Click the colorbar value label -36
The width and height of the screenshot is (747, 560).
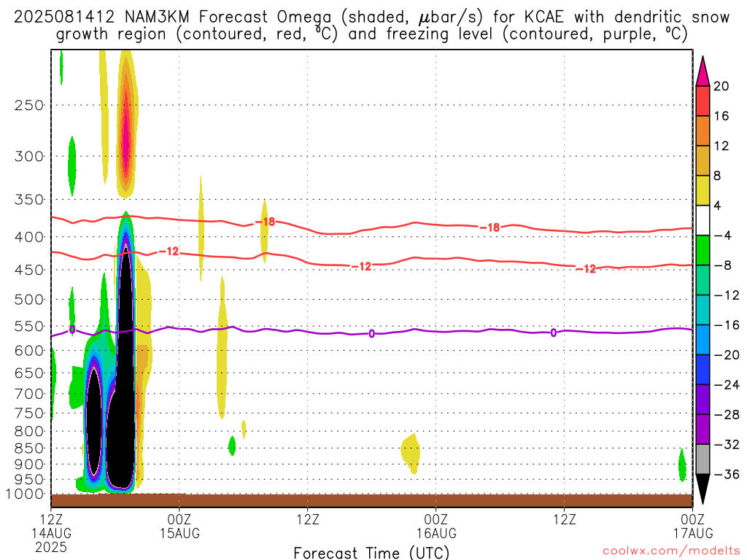[x=727, y=474]
